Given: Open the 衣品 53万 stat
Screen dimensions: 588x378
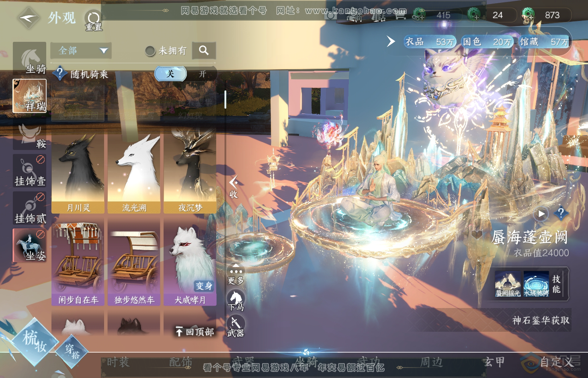Looking at the screenshot, I should 430,41.
